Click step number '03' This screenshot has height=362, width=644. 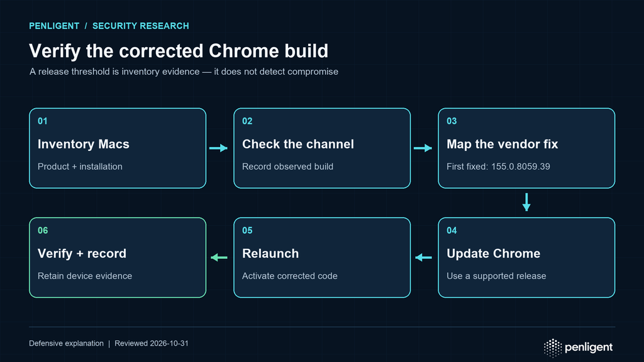coord(452,121)
